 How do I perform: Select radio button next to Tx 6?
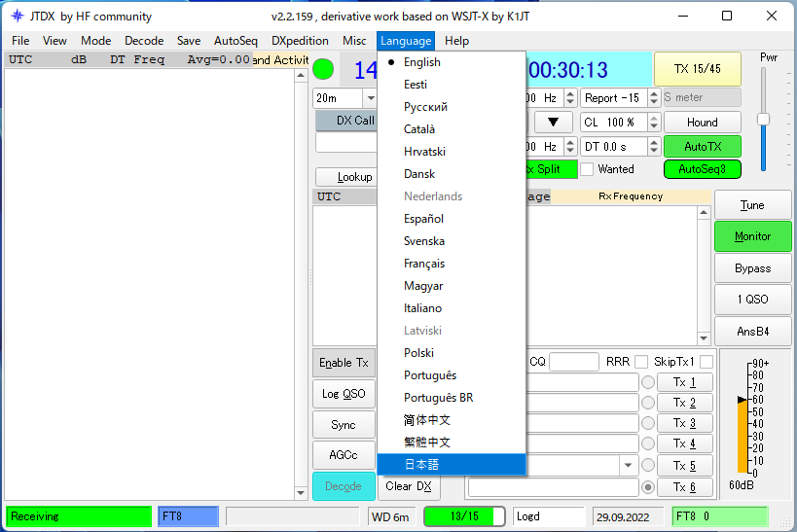[x=648, y=487]
